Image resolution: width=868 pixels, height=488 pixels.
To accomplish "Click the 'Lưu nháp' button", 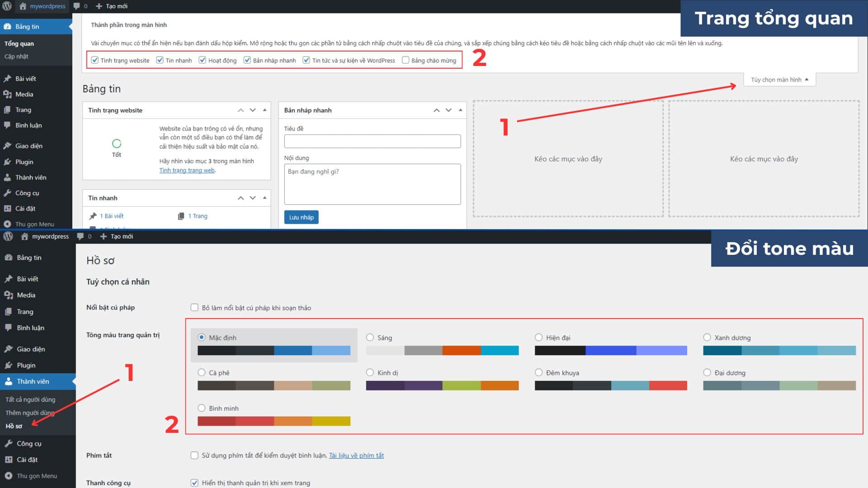I will coord(302,217).
